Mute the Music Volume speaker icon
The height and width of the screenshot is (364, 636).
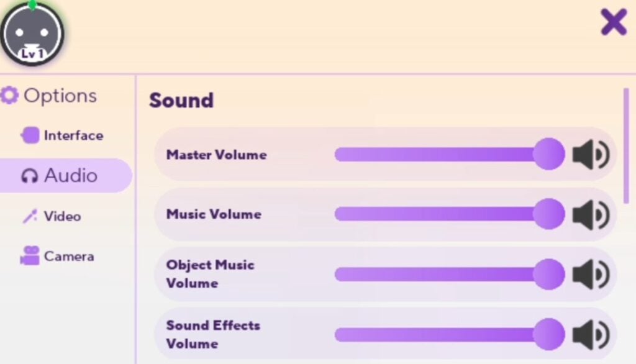pos(590,215)
